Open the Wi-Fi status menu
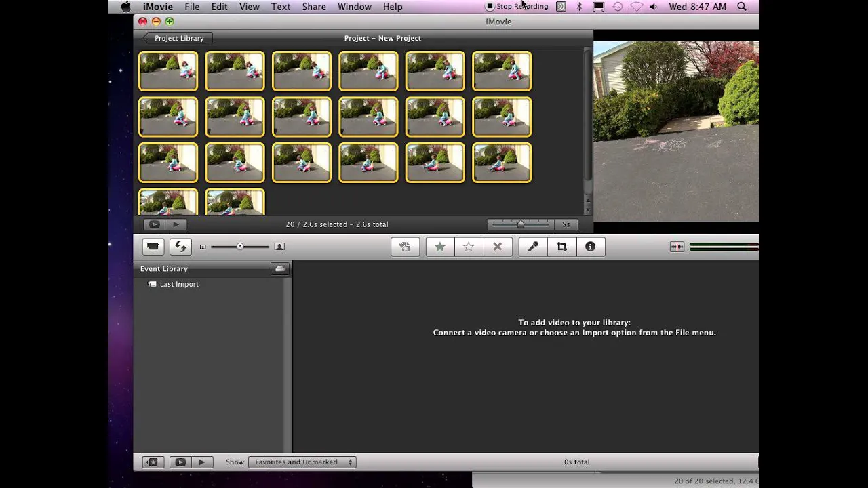The height and width of the screenshot is (488, 868). [636, 7]
